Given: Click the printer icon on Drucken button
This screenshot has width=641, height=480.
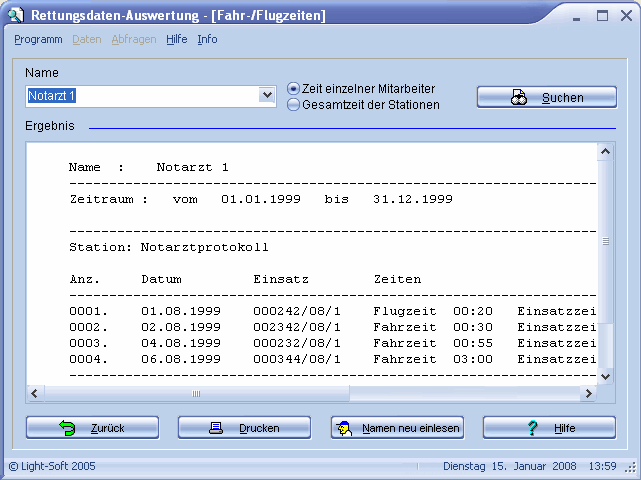Looking at the screenshot, I should (x=216, y=428).
